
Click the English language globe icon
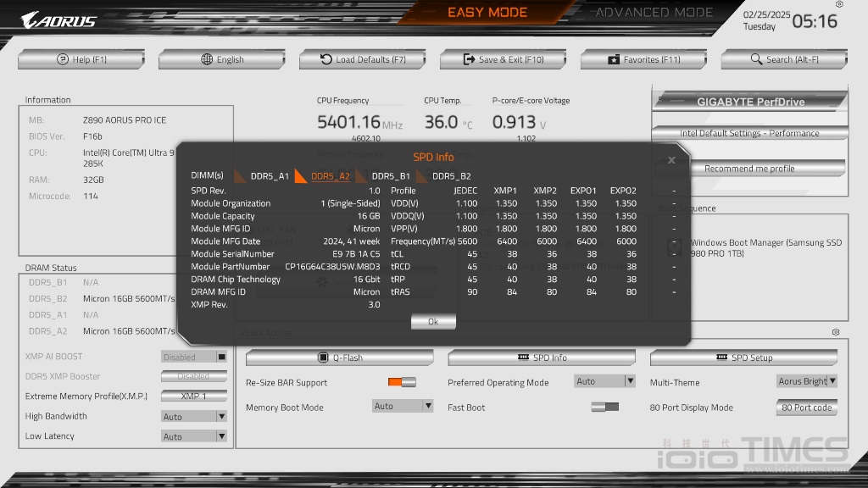coord(208,59)
